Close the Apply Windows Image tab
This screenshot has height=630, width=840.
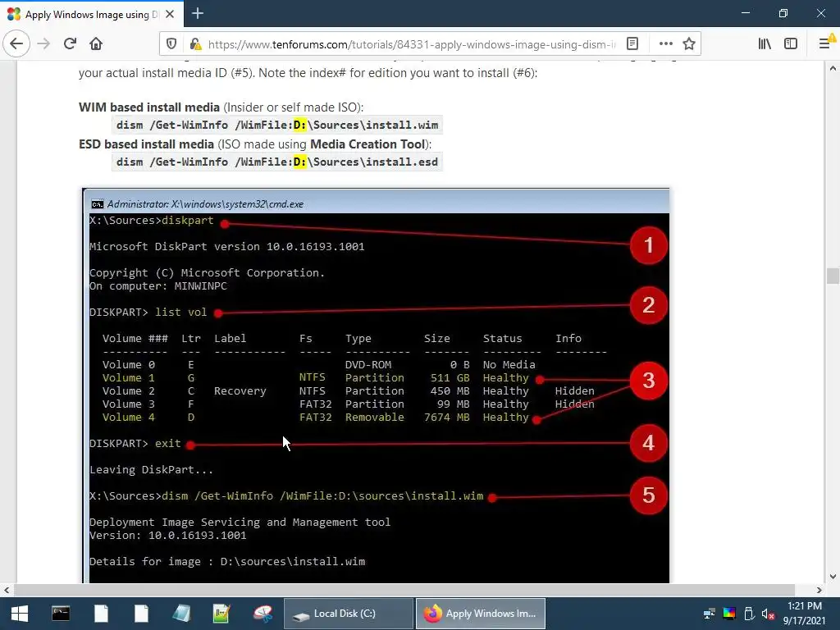click(x=170, y=14)
